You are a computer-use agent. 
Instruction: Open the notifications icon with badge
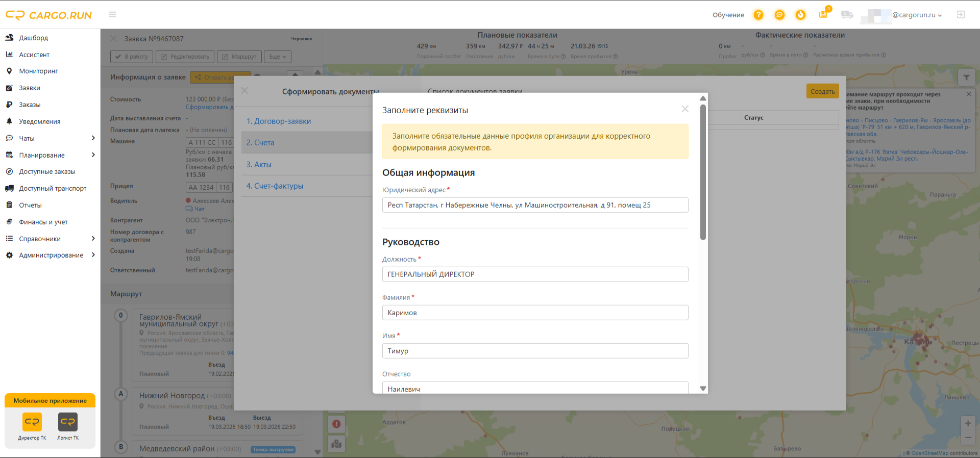tap(824, 14)
